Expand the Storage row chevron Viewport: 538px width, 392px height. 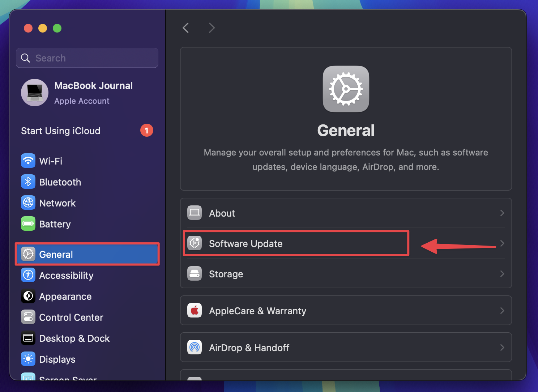[502, 274]
